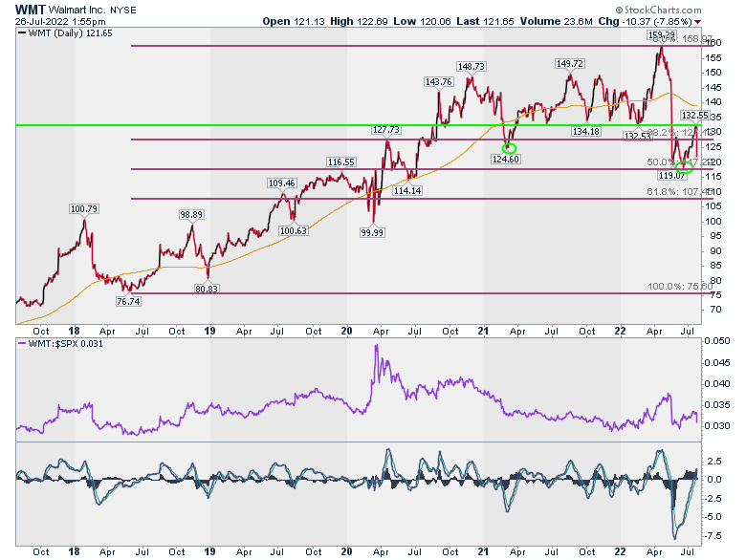This screenshot has width=746, height=560.
Task: Click the 149.72 price label
Action: 569,64
